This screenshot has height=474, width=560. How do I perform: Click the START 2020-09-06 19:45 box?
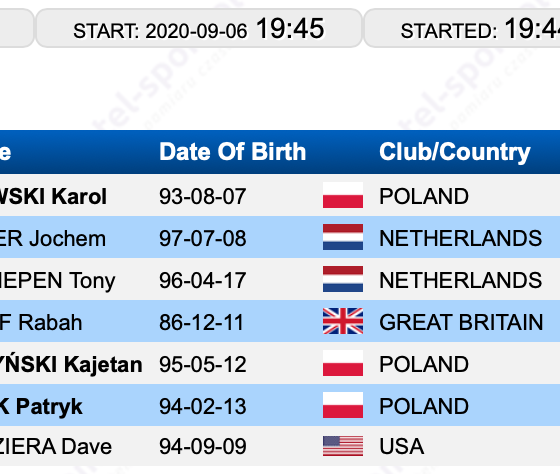(x=199, y=29)
